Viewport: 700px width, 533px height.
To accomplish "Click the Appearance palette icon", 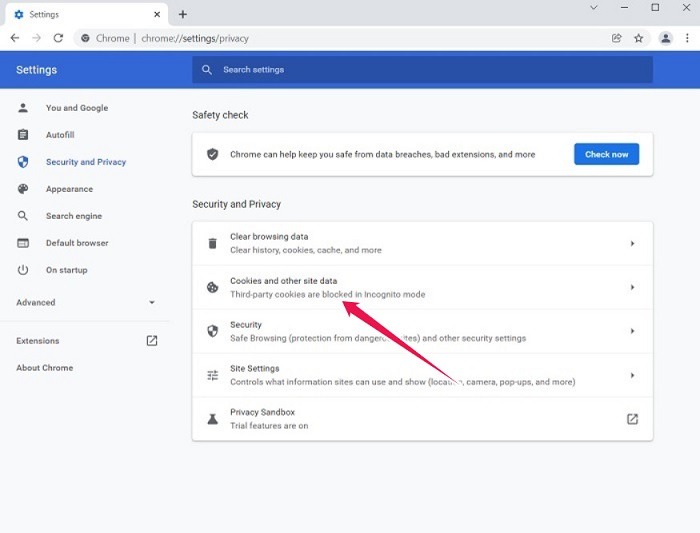I will pos(23,189).
